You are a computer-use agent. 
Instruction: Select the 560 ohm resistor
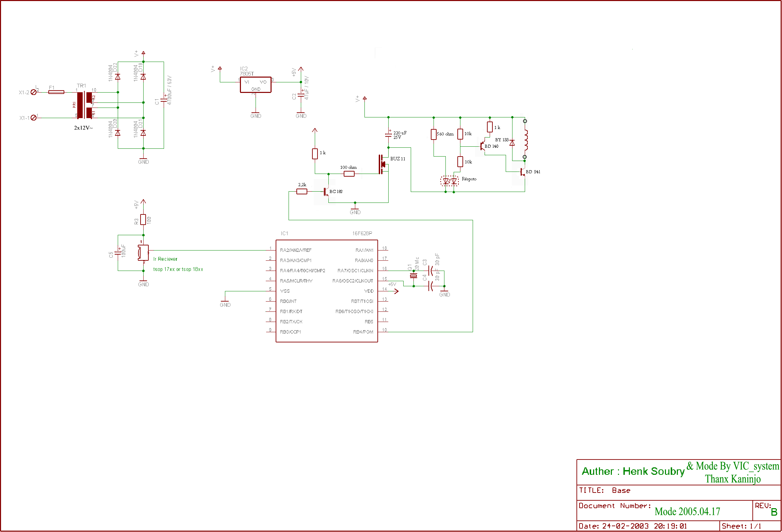coord(434,134)
